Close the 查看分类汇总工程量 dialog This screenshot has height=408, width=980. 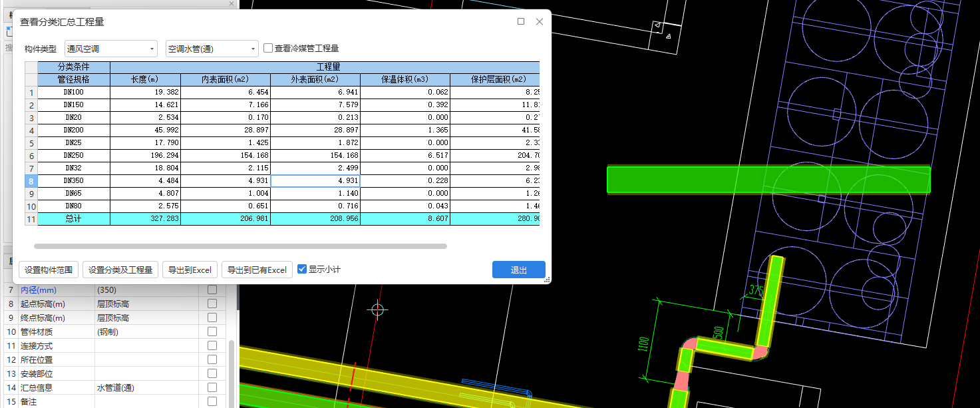click(540, 21)
